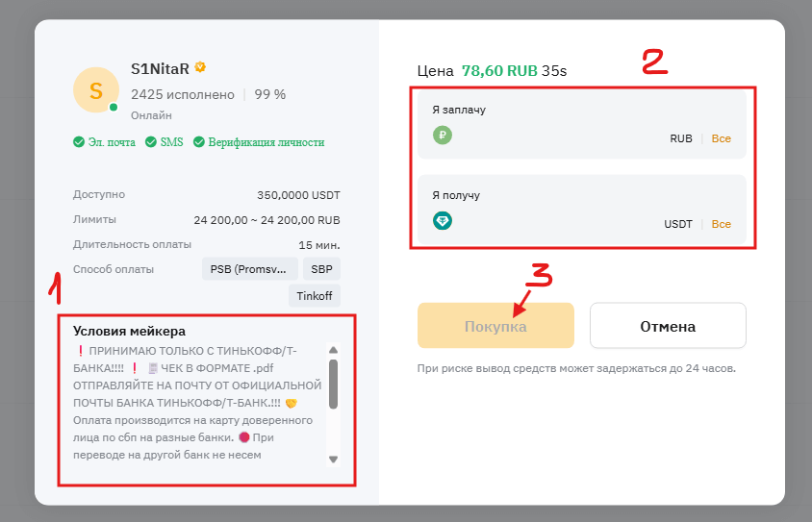Click the green online status dot
The height and width of the screenshot is (522, 812).
click(114, 107)
